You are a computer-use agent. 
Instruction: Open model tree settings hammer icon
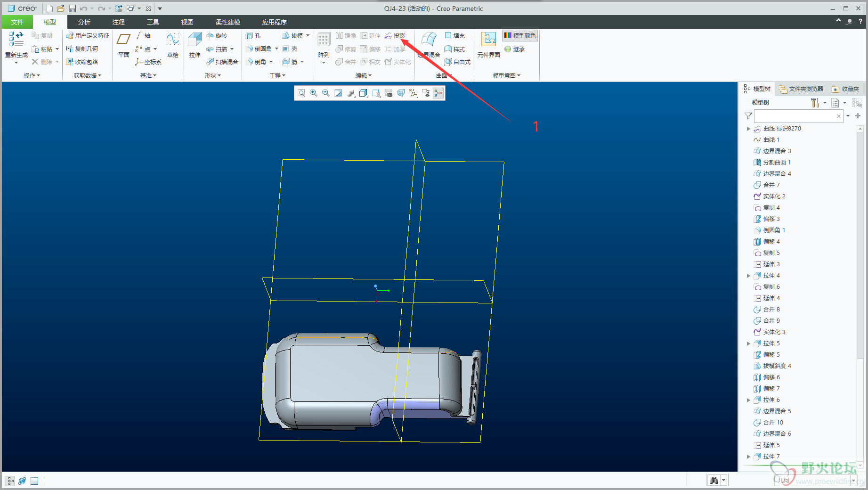click(815, 103)
